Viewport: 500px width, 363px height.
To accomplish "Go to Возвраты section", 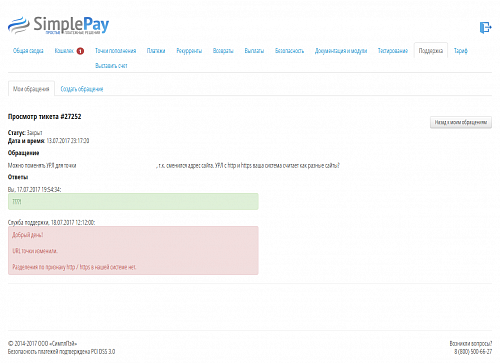I will [223, 51].
